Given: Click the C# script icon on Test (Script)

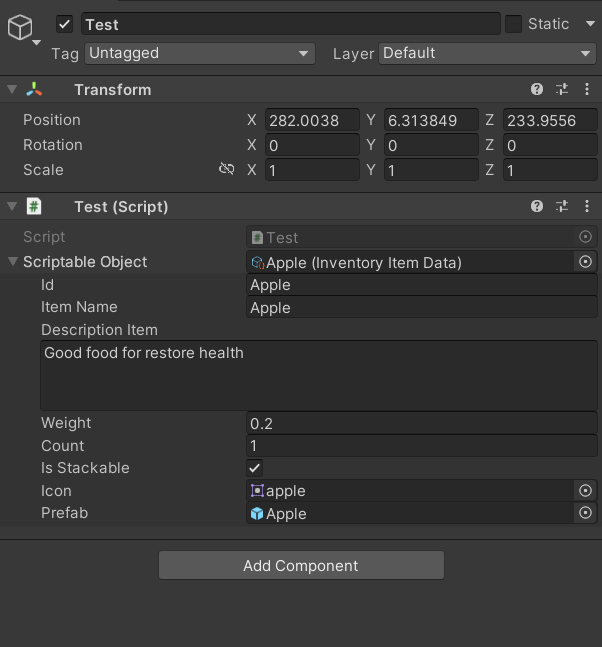Looking at the screenshot, I should click(34, 206).
